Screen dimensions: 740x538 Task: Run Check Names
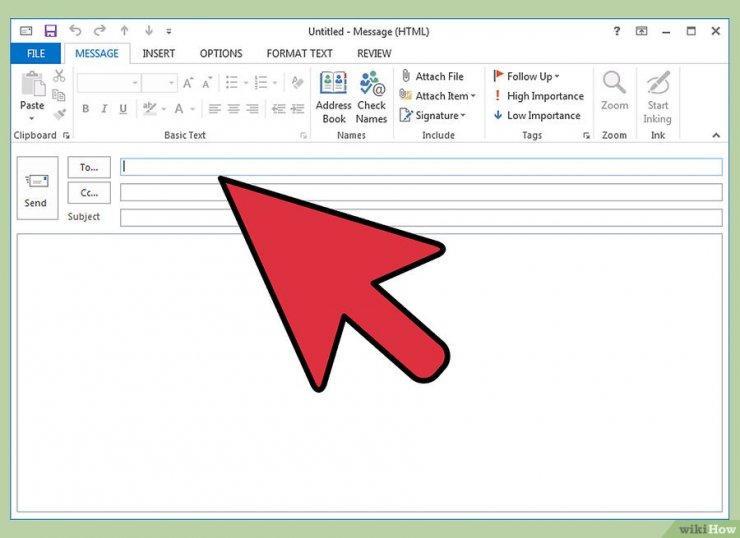(x=371, y=97)
